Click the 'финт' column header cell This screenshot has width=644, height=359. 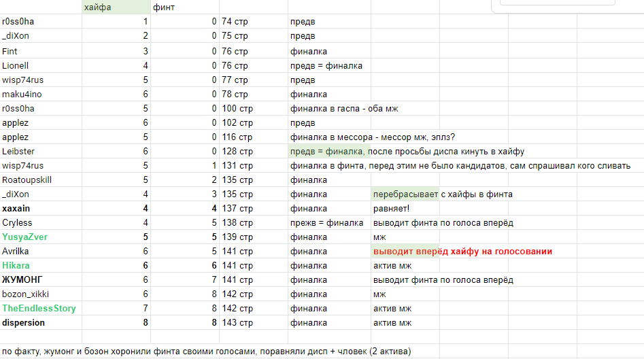pos(184,7)
